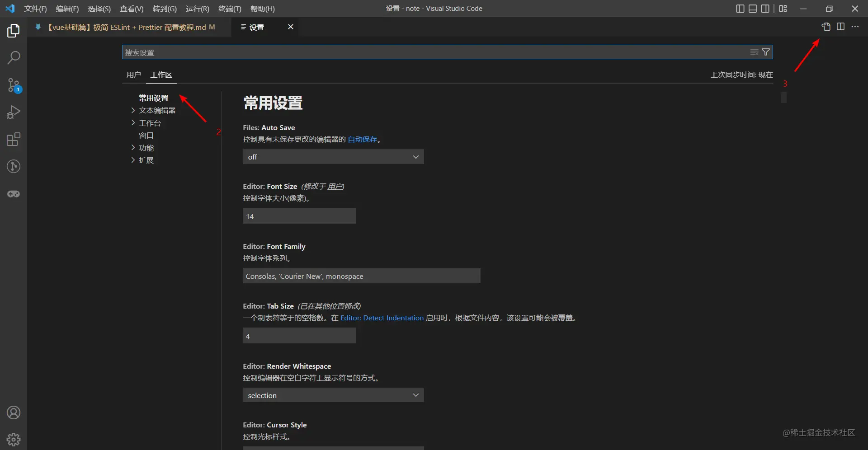
Task: Open the Run and Debug view
Action: (14, 112)
